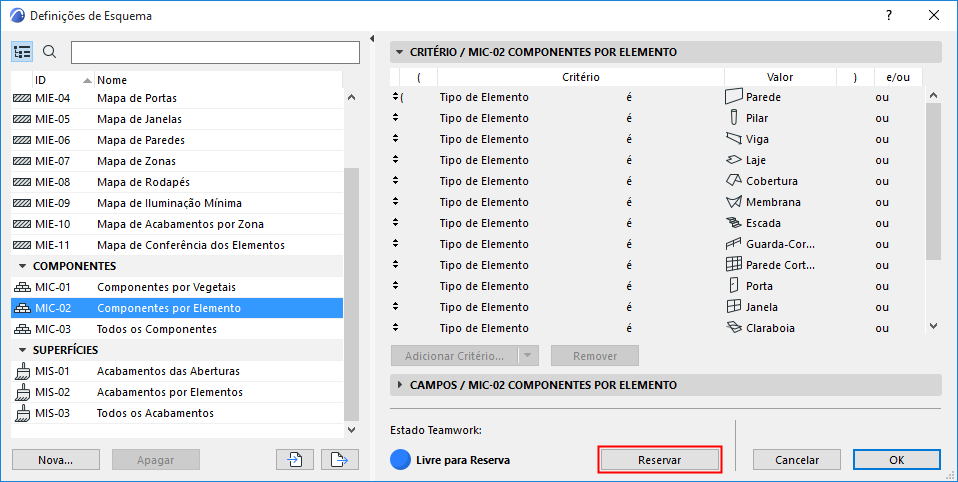Screen dimensions: 958x482
Task: Click the blue Livre para Reserva status icon
Action: pos(400,460)
